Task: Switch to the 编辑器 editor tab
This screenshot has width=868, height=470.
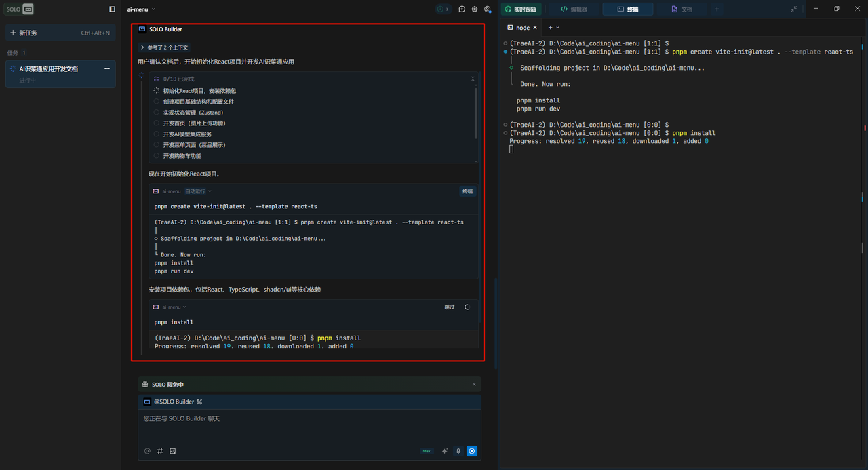Action: tap(574, 9)
